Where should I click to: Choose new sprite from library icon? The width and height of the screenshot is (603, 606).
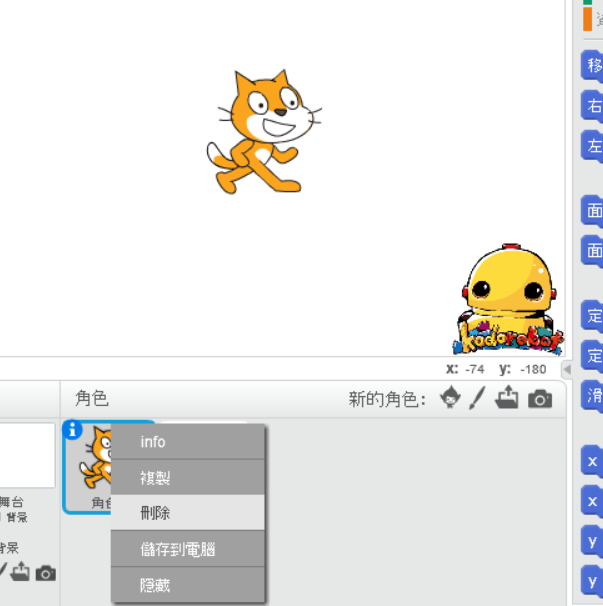point(450,398)
